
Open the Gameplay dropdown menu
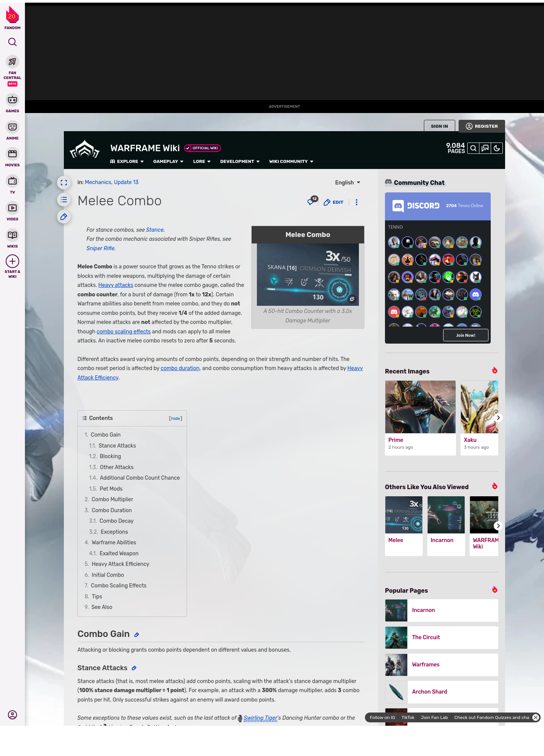[x=168, y=161]
